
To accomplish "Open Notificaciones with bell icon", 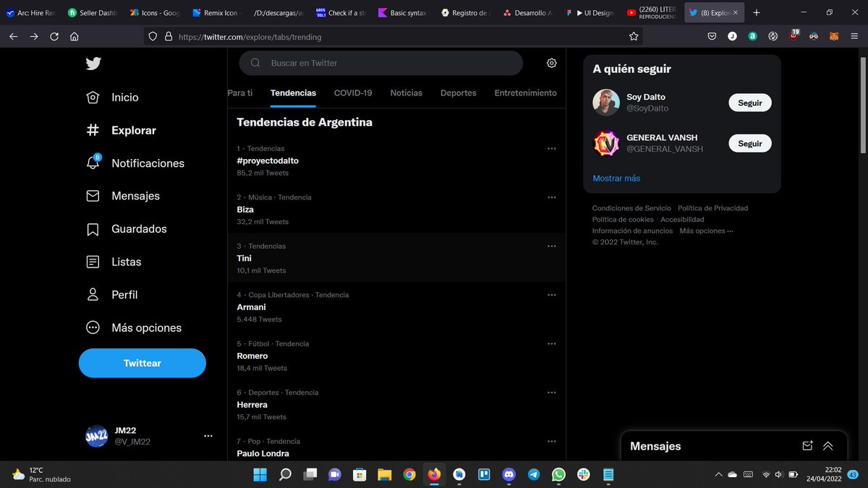I will 135,163.
